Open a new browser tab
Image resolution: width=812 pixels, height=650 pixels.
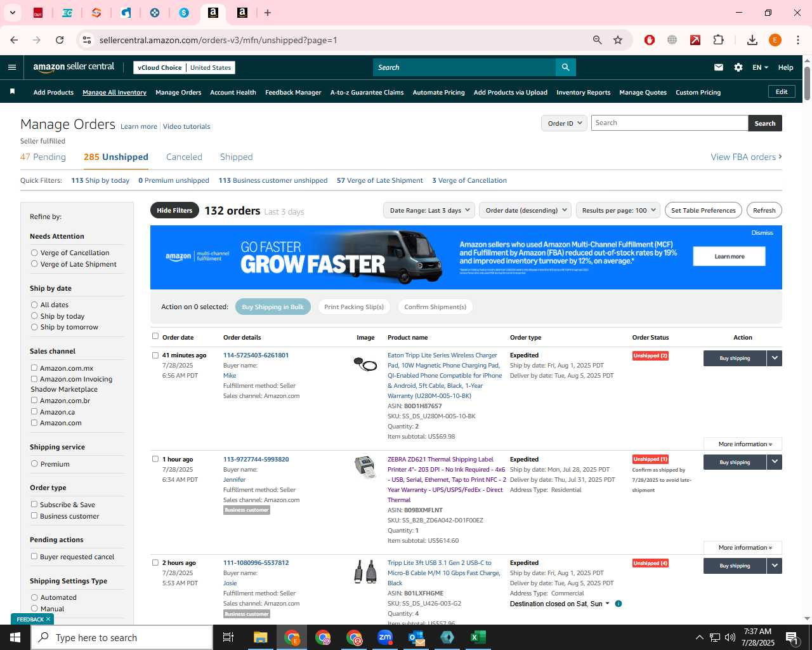click(x=268, y=13)
